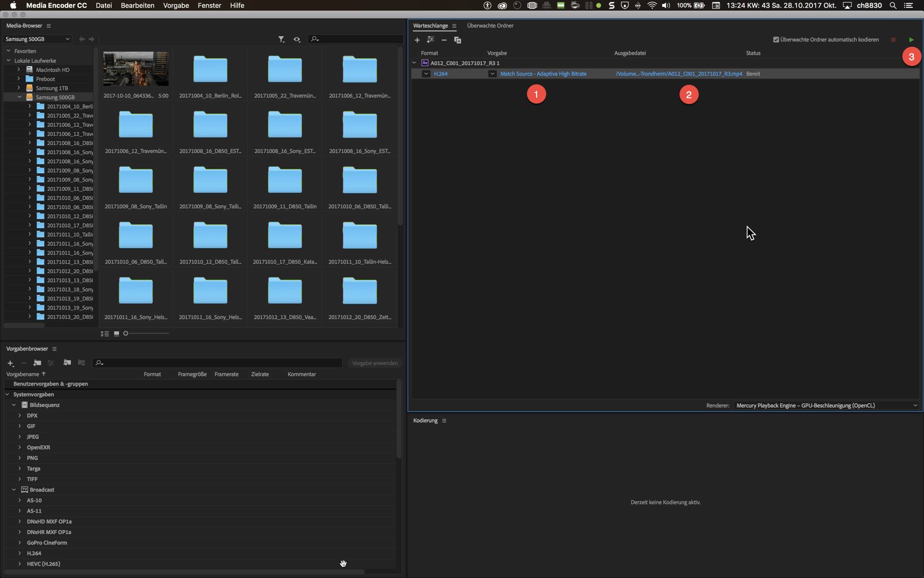Click the Spotlight search icon in menu bar

[893, 5]
